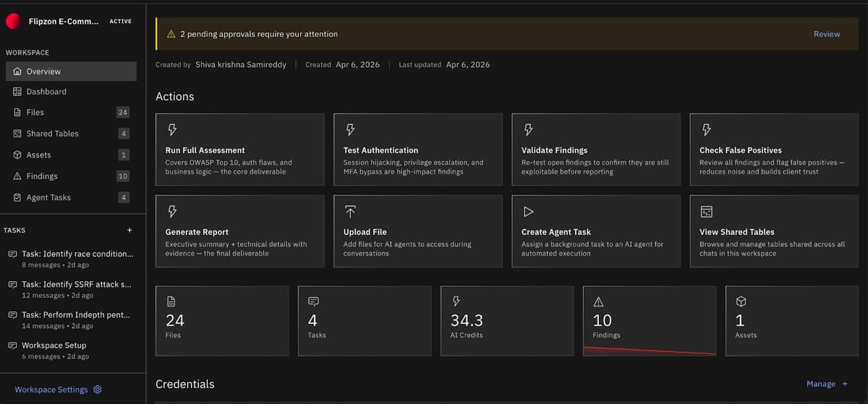Screen dimensions: 868x404
Task: Click chat icon beside race condition task
Action: [12, 254]
